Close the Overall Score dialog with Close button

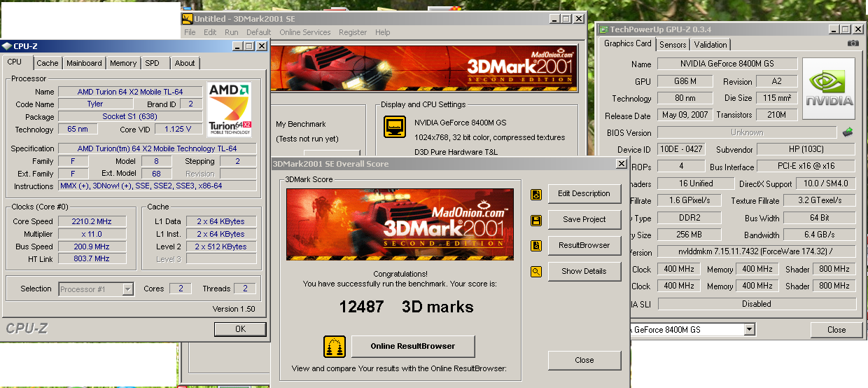(584, 361)
